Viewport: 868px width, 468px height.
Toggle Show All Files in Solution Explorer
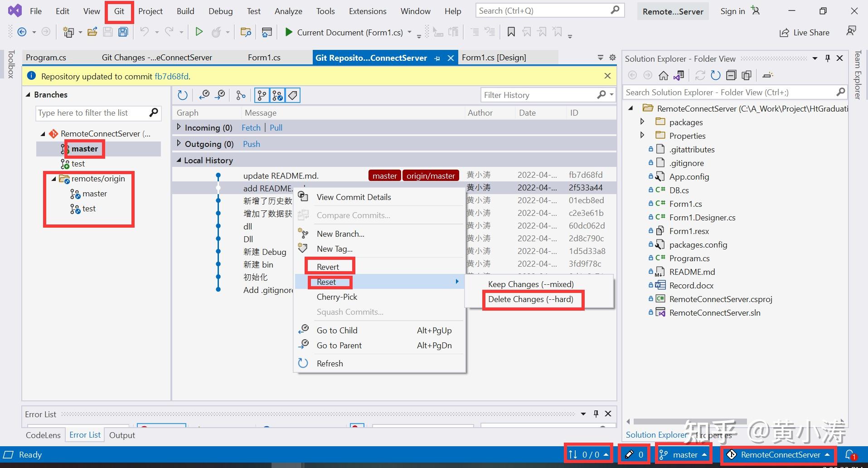pyautogui.click(x=746, y=75)
